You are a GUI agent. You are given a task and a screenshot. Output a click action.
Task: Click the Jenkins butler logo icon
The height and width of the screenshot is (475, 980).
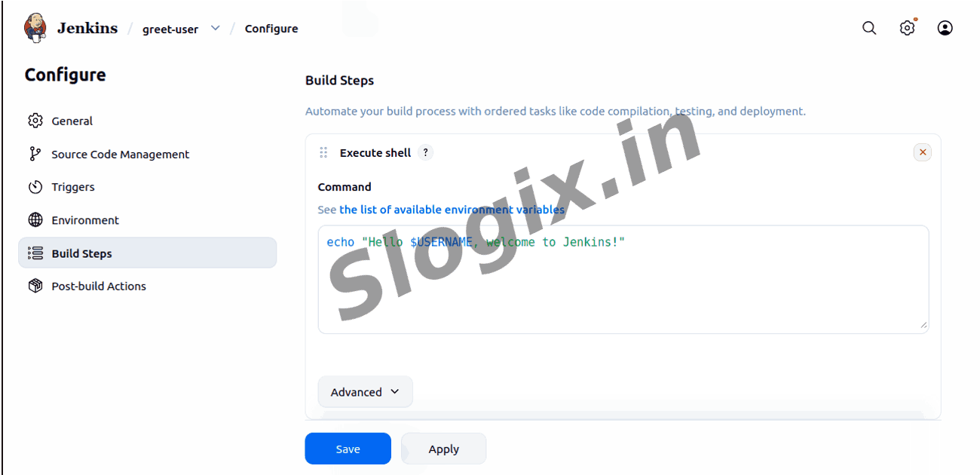(x=35, y=28)
